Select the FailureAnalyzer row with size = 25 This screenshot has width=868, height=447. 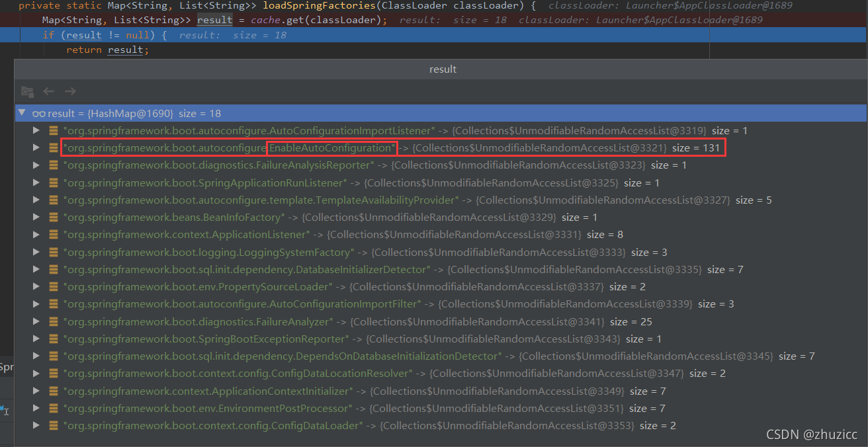tap(441, 321)
